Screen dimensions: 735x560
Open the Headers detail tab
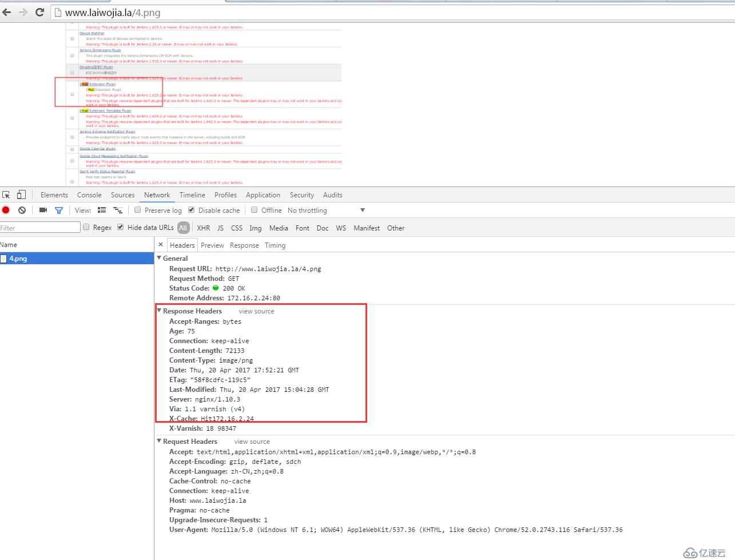182,245
